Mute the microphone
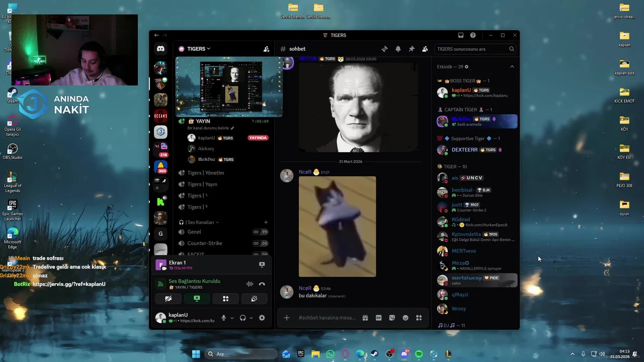644x362 pixels. [x=223, y=318]
